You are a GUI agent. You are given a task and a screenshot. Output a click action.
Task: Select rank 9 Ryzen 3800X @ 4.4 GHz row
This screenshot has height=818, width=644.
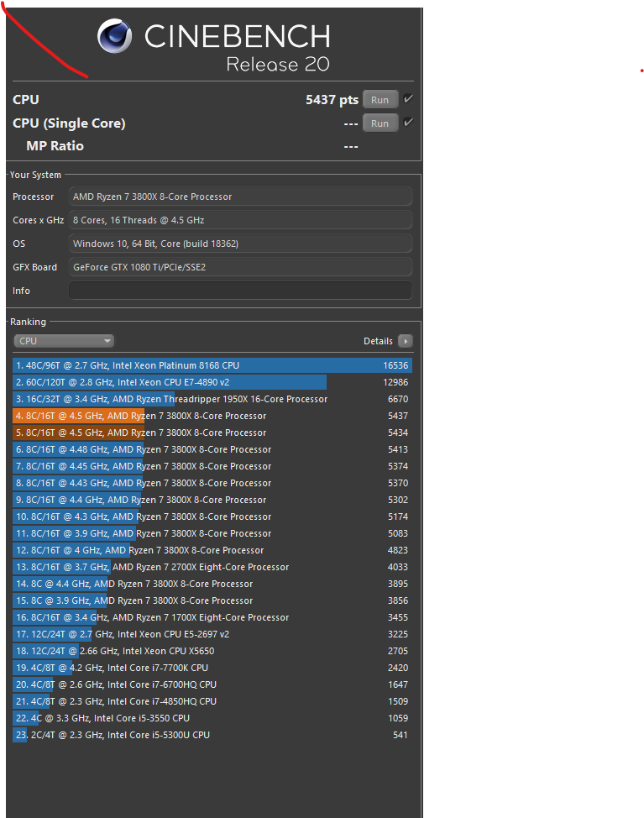(212, 500)
